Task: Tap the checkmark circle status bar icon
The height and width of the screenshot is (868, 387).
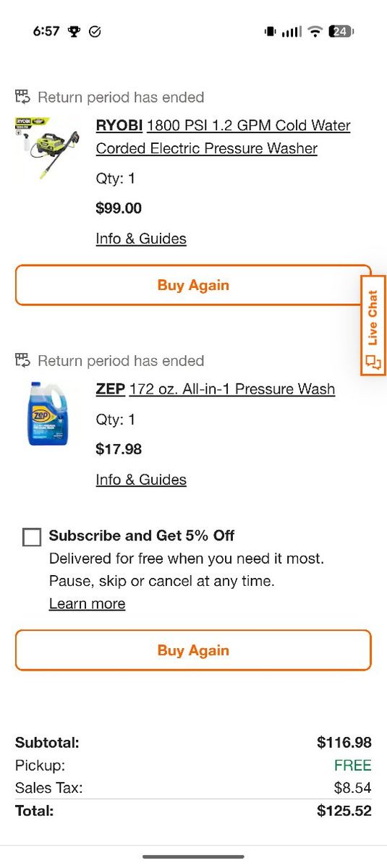Action: click(95, 31)
